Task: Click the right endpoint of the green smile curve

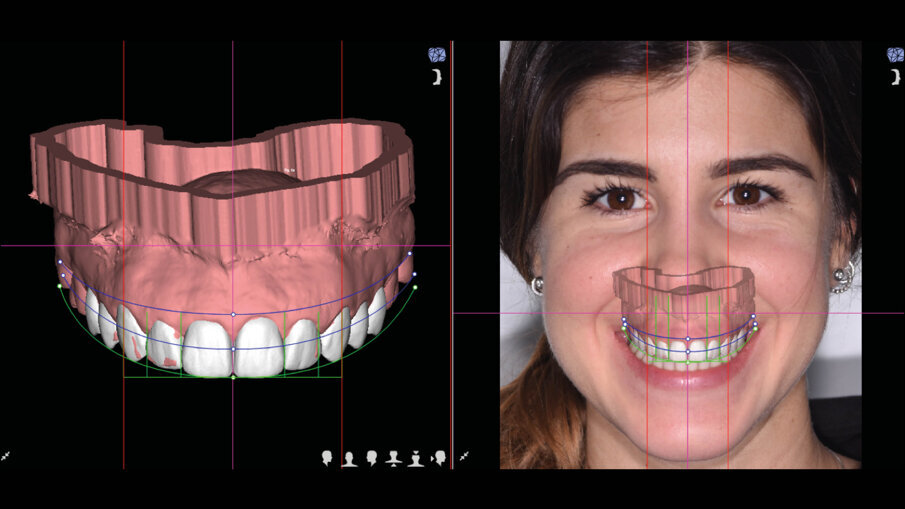Action: pyautogui.click(x=415, y=287)
